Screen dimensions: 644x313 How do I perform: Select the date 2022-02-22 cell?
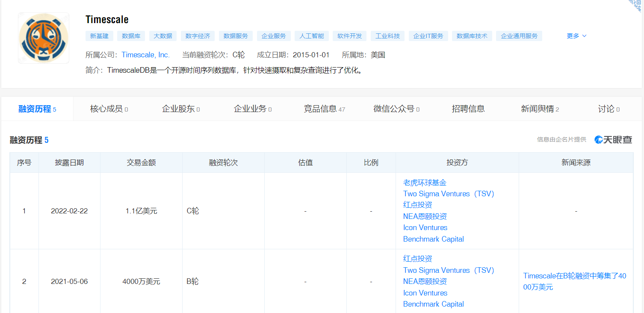[69, 211]
